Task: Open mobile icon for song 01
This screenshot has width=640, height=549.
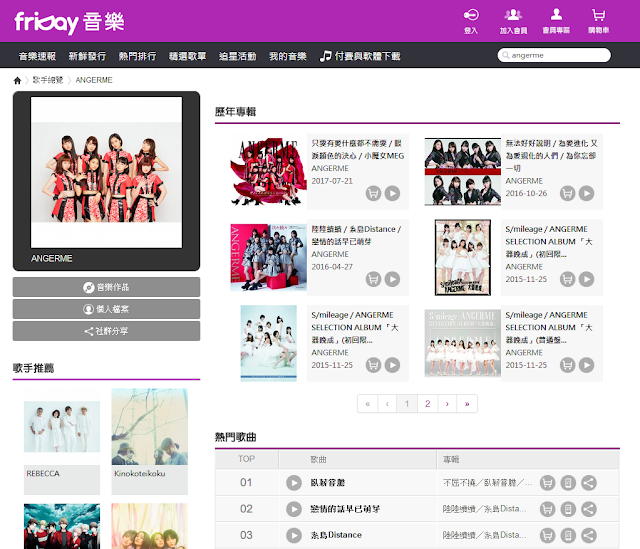Action: point(568,483)
